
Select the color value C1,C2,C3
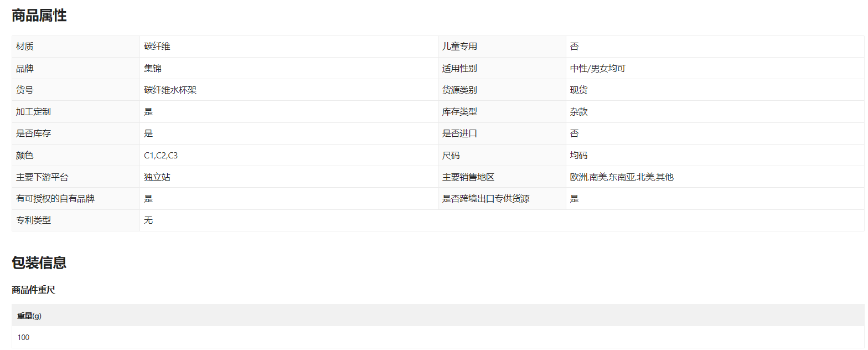(x=161, y=156)
